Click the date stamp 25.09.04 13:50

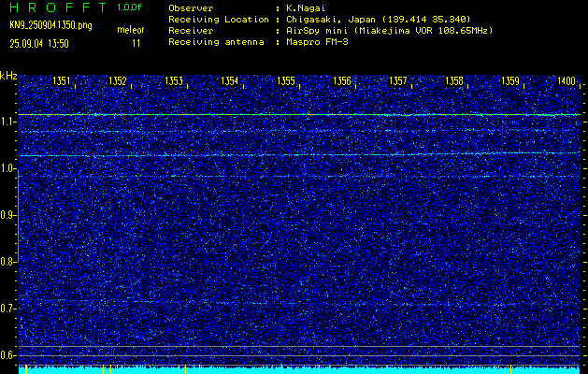[x=39, y=44]
